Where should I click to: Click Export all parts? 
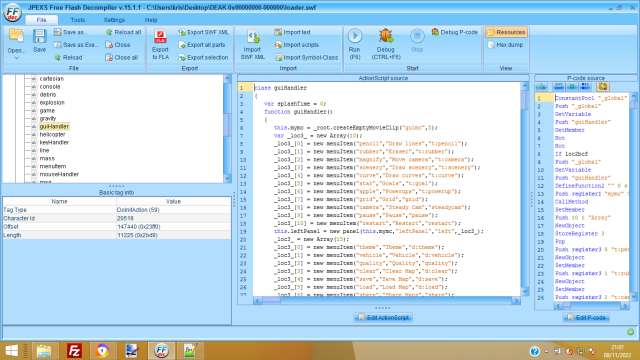click(202, 45)
